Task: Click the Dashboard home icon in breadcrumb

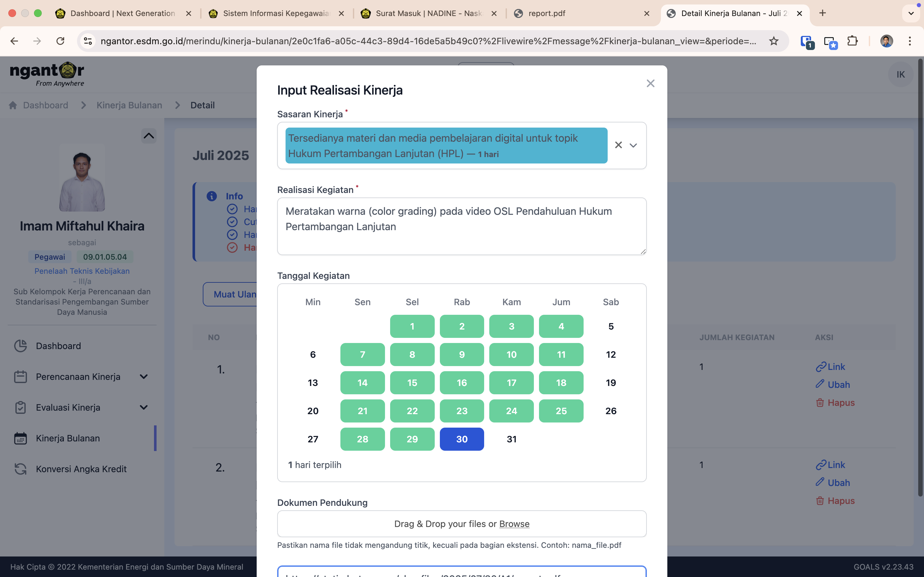Action: pos(13,105)
